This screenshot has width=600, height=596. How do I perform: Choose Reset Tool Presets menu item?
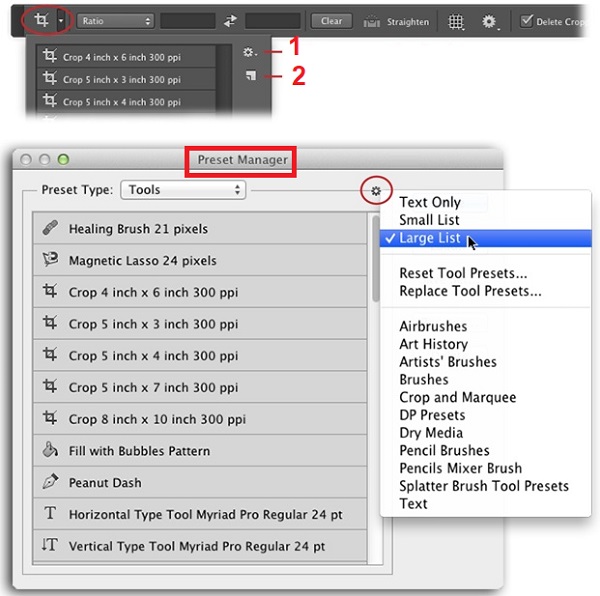(x=463, y=273)
